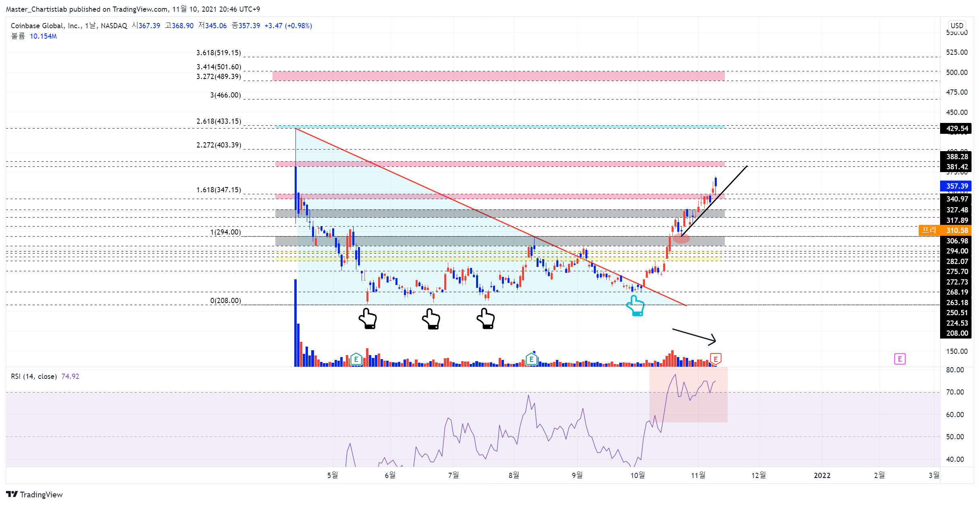Screen dimensions: 980x505
Task: Click the 1.618(347.15) Fibonacci label
Action: tap(218, 190)
